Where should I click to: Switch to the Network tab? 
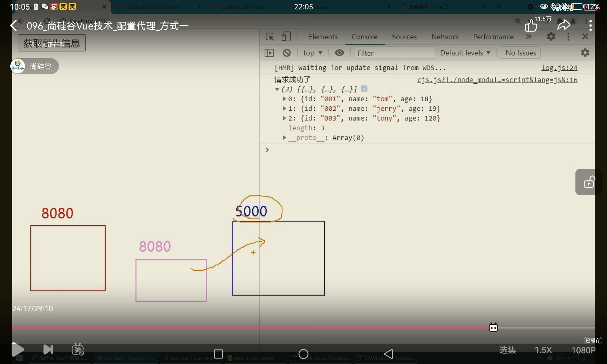(445, 37)
